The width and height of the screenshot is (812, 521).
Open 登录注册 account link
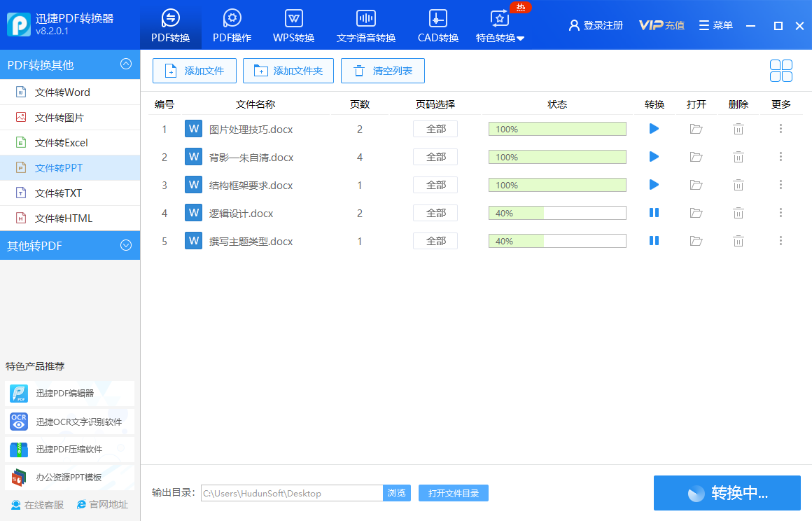[x=596, y=25]
